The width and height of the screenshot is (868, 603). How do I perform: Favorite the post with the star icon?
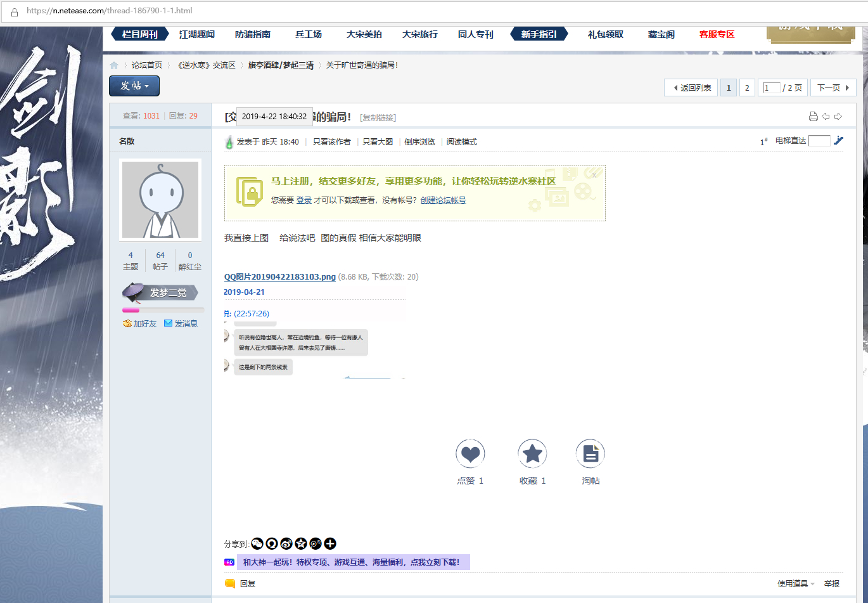[x=532, y=453]
